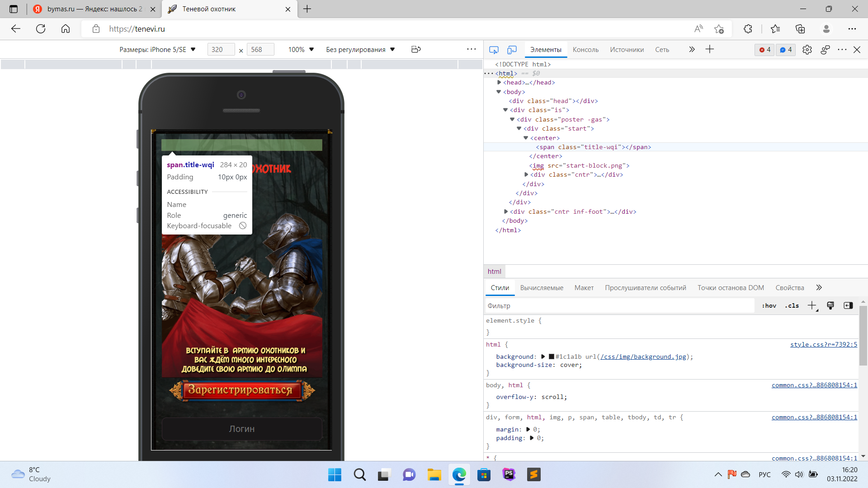Toggle the :hov element state panel

tap(769, 306)
